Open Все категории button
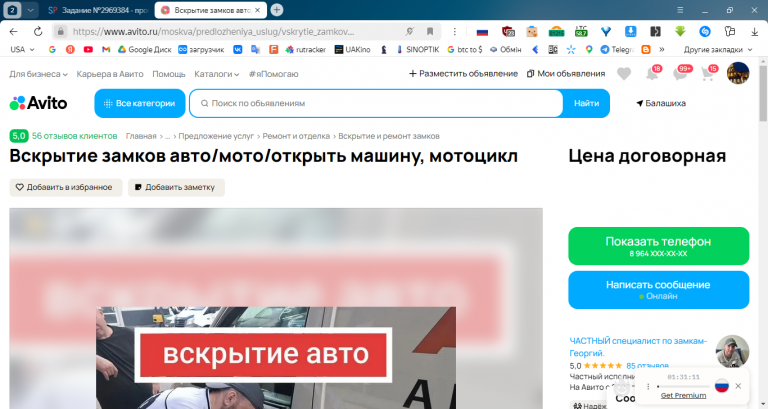 pos(140,103)
